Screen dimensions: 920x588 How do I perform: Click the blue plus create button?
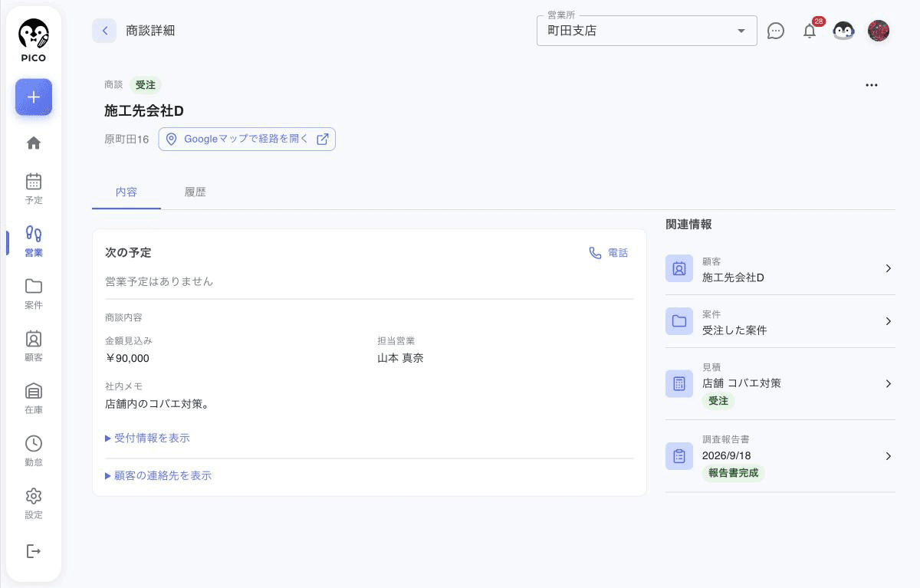[34, 97]
